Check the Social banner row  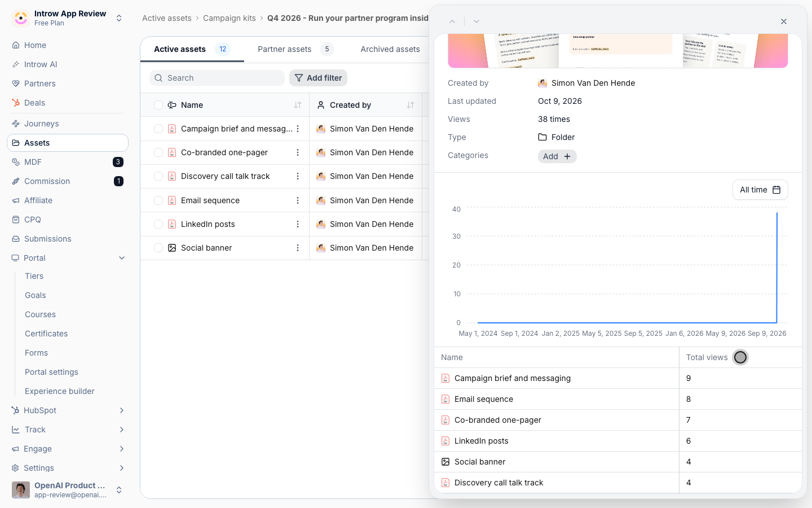click(x=158, y=248)
